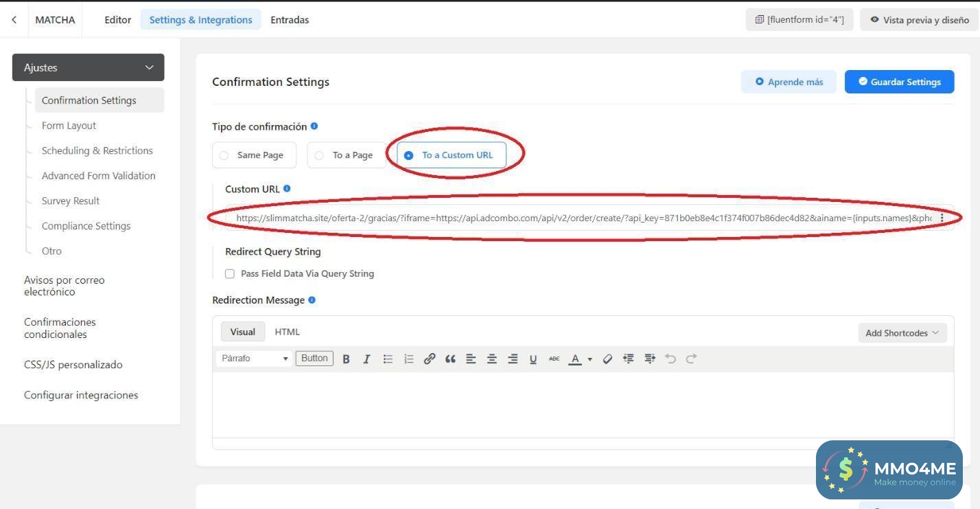Open Confirmaciones condicionales
Screen dimensions: 980x509
point(60,328)
